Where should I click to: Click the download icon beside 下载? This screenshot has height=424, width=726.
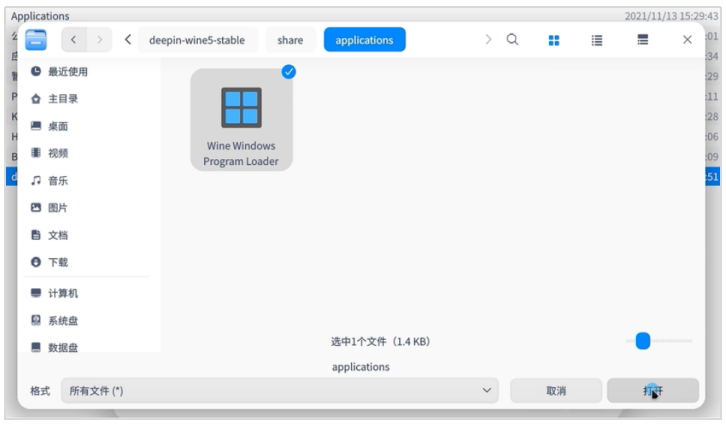[36, 262]
